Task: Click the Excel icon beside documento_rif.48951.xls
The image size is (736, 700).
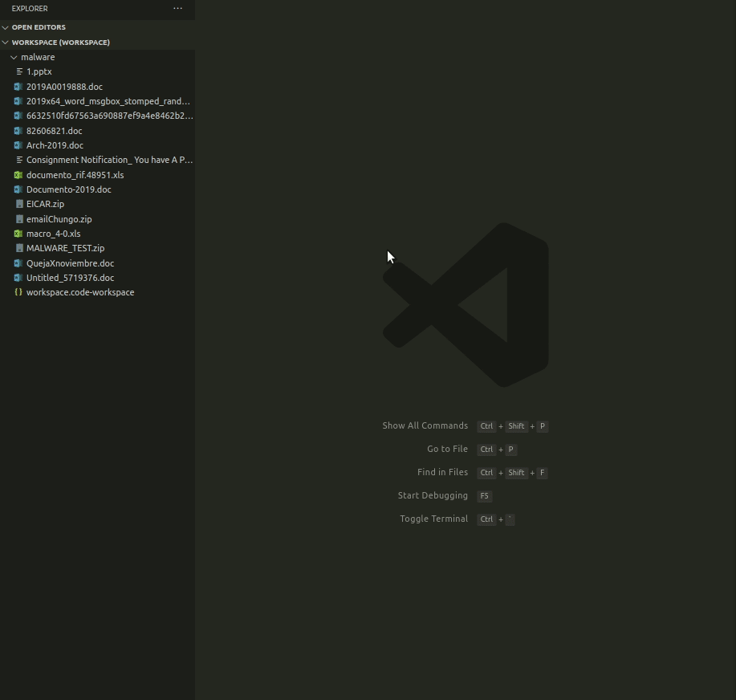Action: point(18,175)
